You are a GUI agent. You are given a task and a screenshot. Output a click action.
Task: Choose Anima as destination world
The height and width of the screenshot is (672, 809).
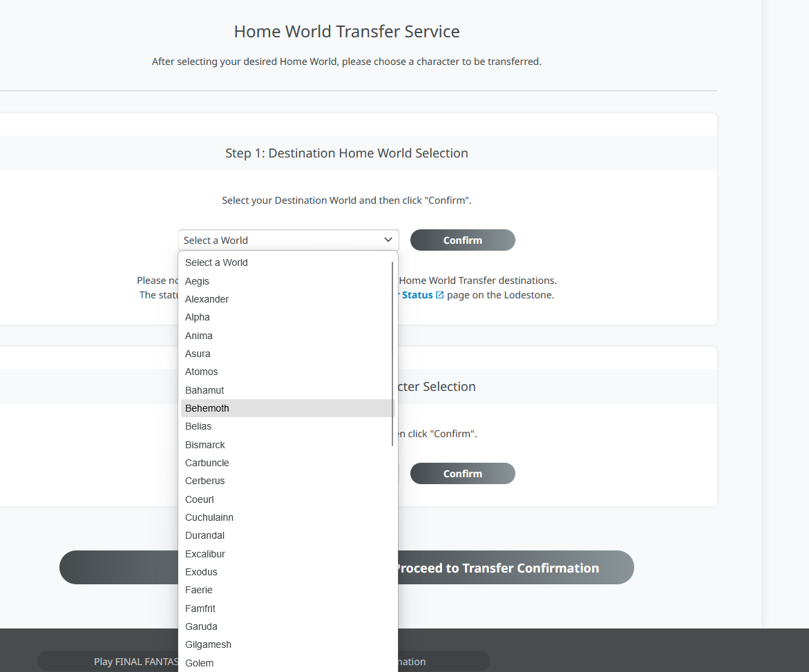[287, 336]
